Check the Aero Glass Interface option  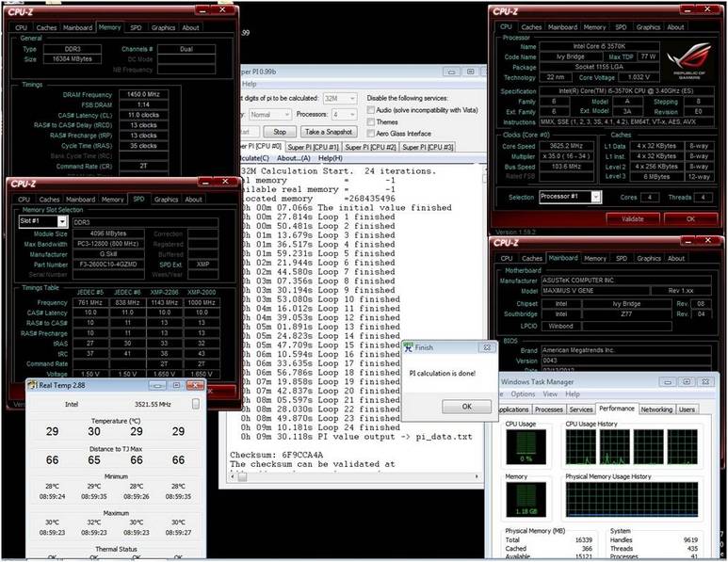pos(370,133)
